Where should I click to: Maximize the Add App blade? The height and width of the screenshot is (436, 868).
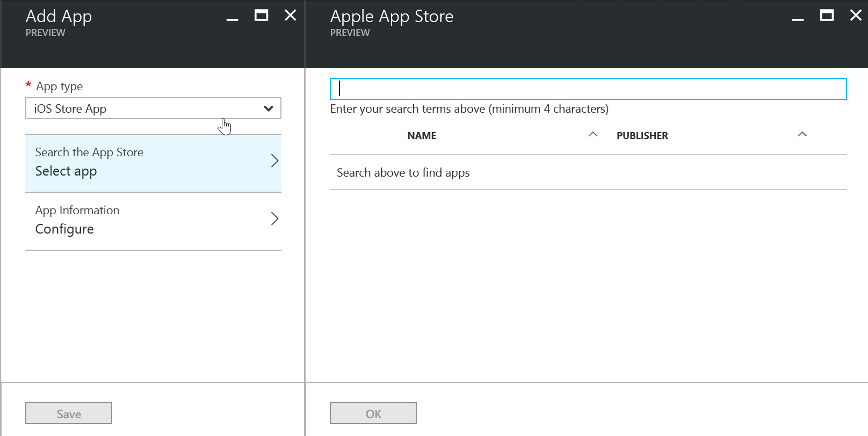pos(261,16)
